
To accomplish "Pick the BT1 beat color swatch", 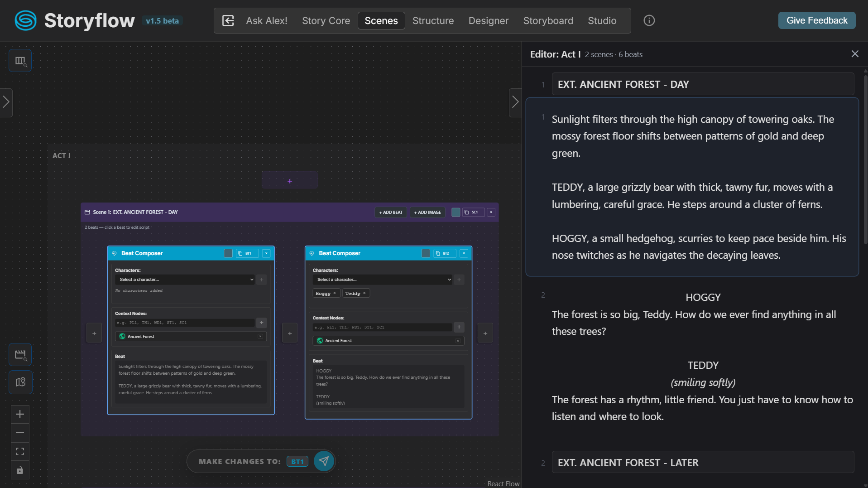I will 228,253.
